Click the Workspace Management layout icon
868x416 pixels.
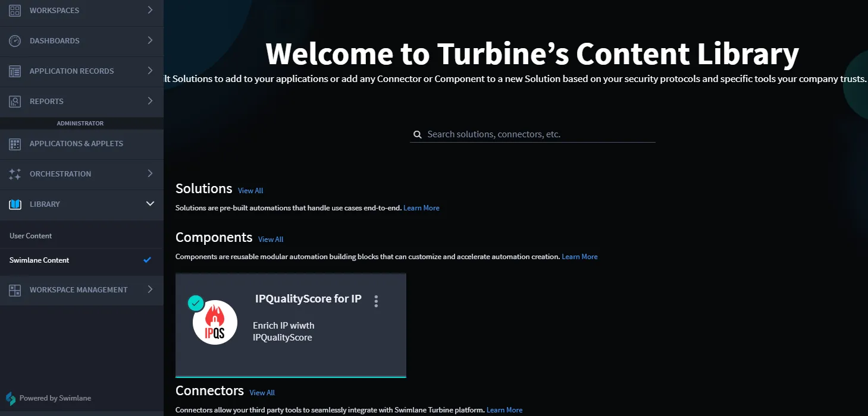(15, 289)
